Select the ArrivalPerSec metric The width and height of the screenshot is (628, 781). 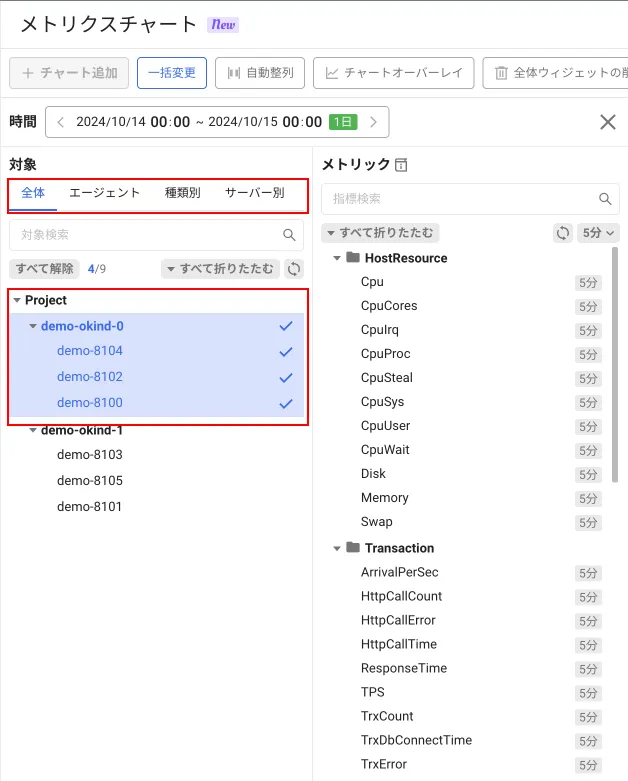click(x=399, y=572)
